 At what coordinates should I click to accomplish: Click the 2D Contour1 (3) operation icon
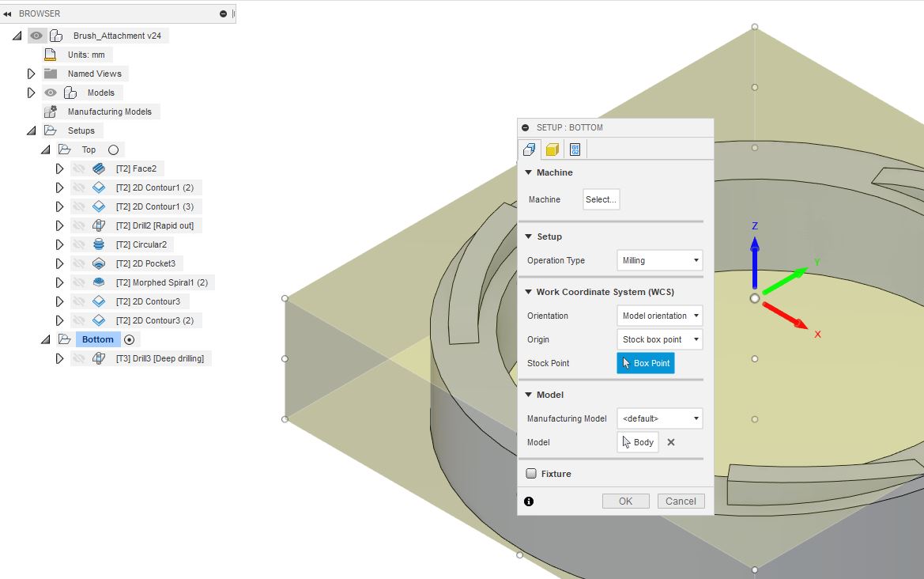pyautogui.click(x=99, y=206)
